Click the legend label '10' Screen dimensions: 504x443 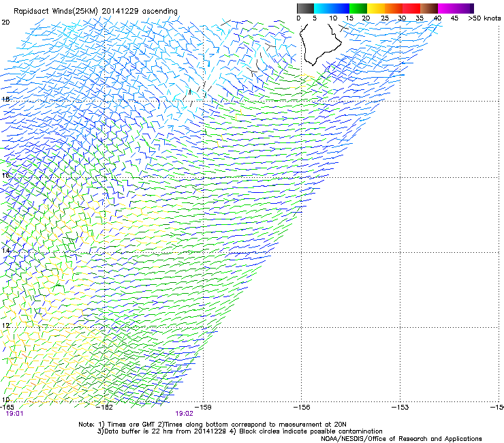click(333, 18)
